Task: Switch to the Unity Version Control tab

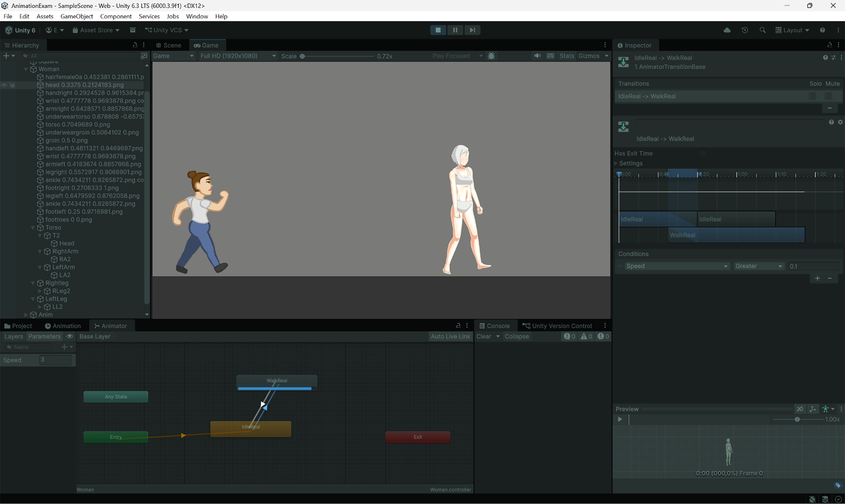Action: click(557, 326)
